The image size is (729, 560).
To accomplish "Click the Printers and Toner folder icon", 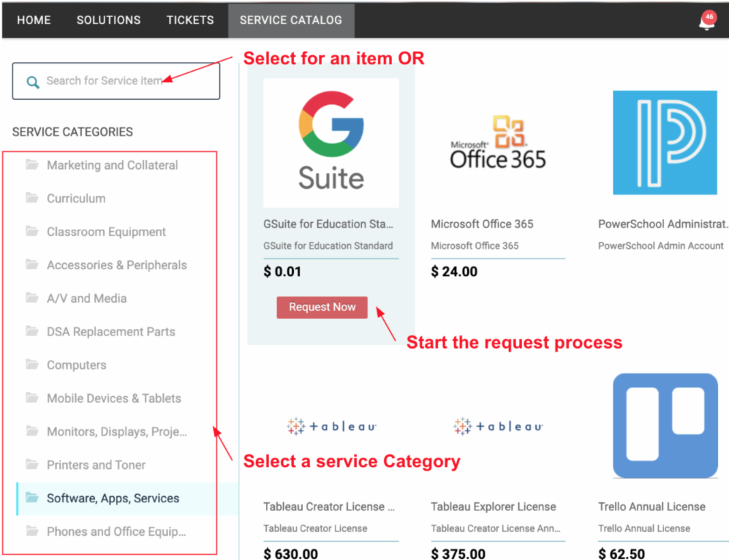I will 32,465.
